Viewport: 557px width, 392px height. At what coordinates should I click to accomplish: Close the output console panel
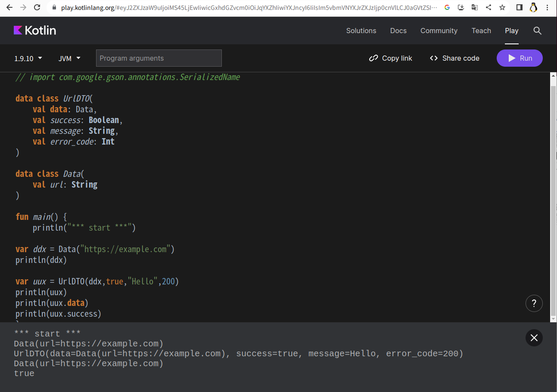(534, 338)
